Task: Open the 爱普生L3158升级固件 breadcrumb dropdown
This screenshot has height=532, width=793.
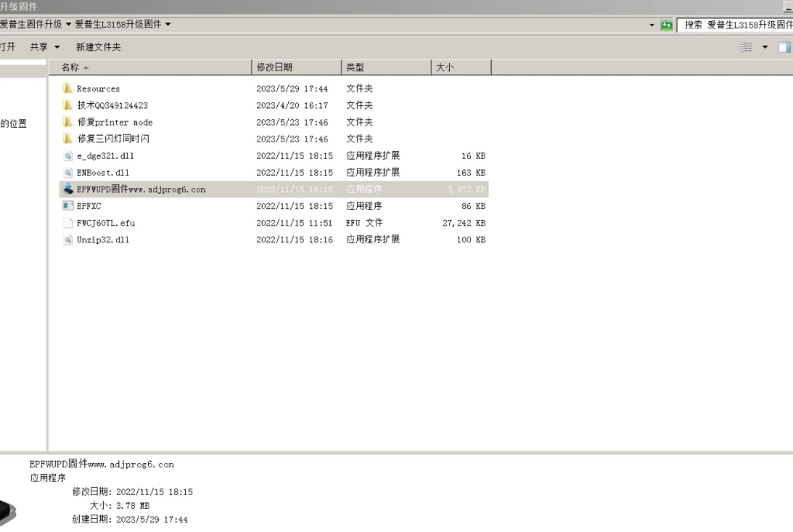Action: 167,24
